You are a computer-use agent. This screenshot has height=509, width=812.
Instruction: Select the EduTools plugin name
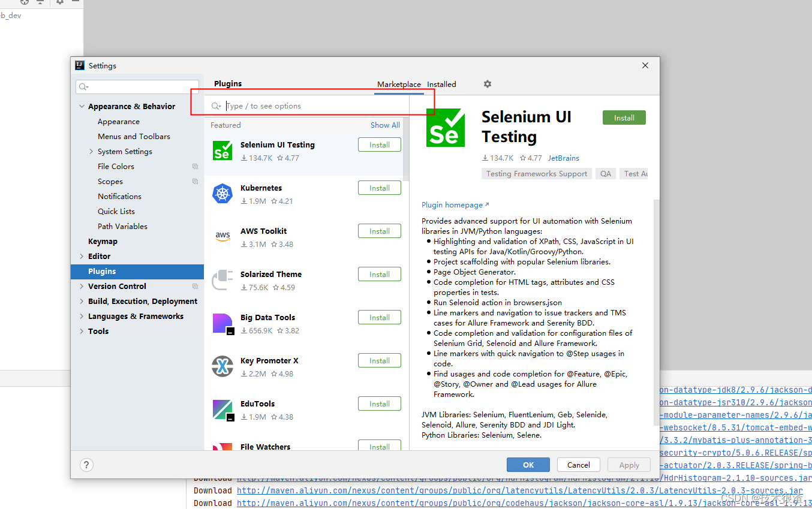[258, 404]
